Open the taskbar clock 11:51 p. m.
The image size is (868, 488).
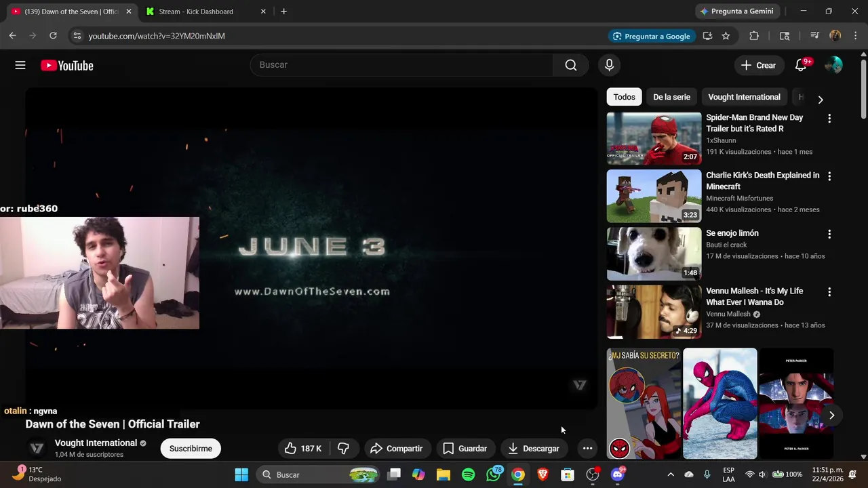point(827,475)
